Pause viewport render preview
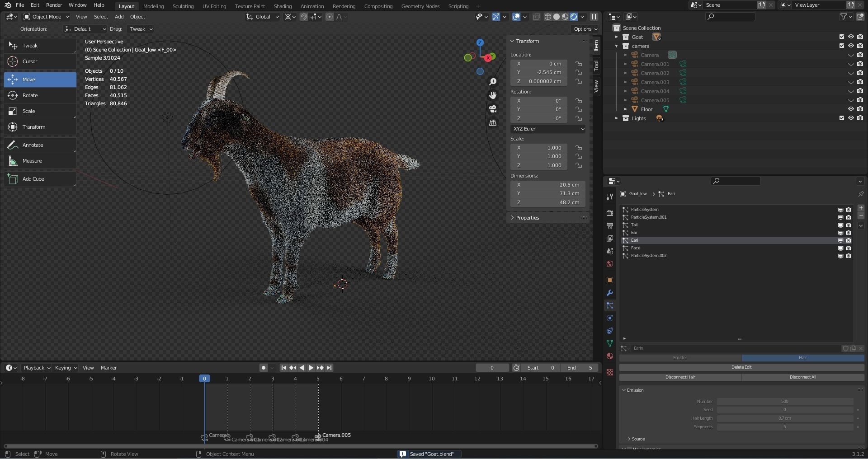The width and height of the screenshot is (868, 459). [594, 17]
